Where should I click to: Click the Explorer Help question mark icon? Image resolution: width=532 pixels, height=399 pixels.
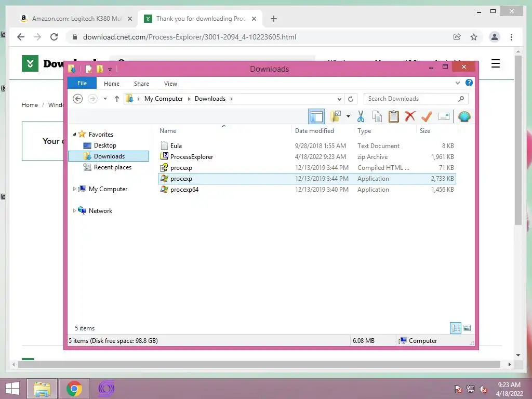(x=469, y=83)
